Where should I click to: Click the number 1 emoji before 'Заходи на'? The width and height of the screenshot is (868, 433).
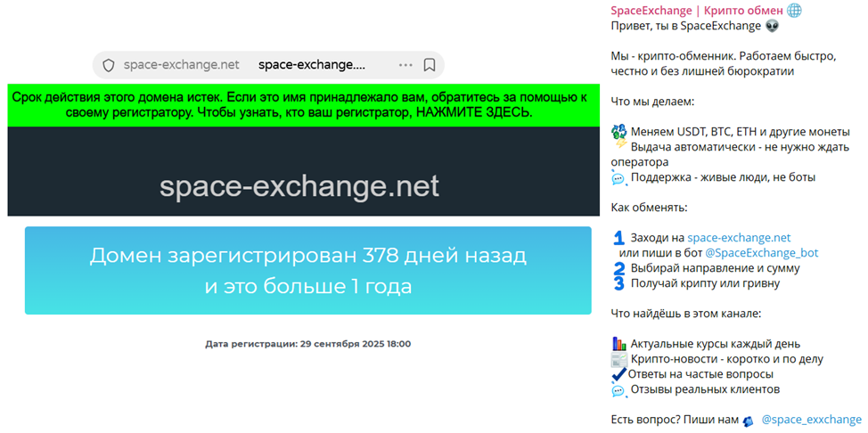[x=618, y=238]
